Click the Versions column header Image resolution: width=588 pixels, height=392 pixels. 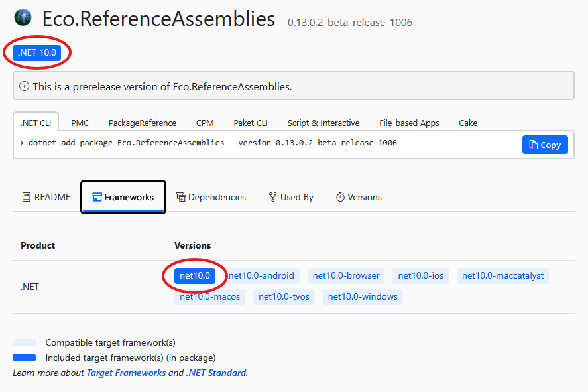point(192,245)
